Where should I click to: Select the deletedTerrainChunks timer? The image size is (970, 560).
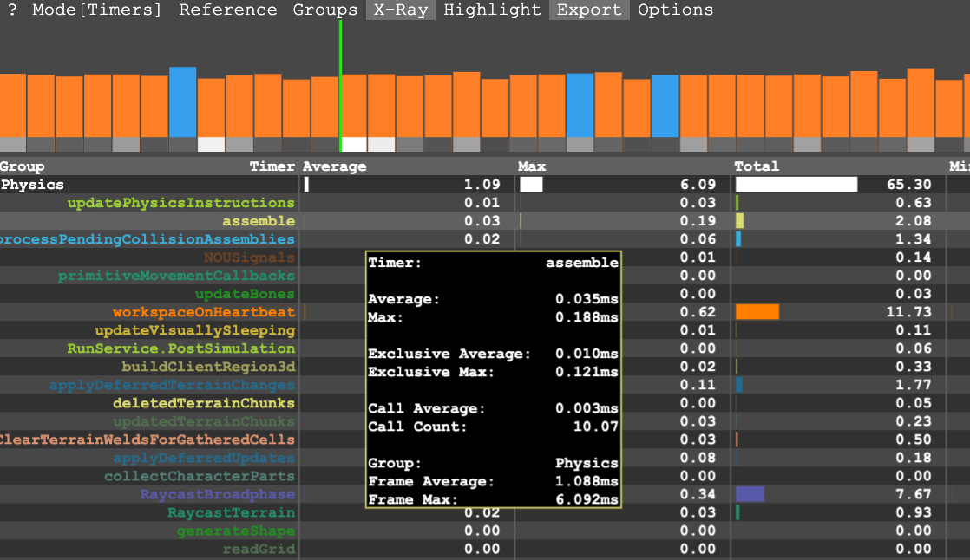tap(204, 403)
